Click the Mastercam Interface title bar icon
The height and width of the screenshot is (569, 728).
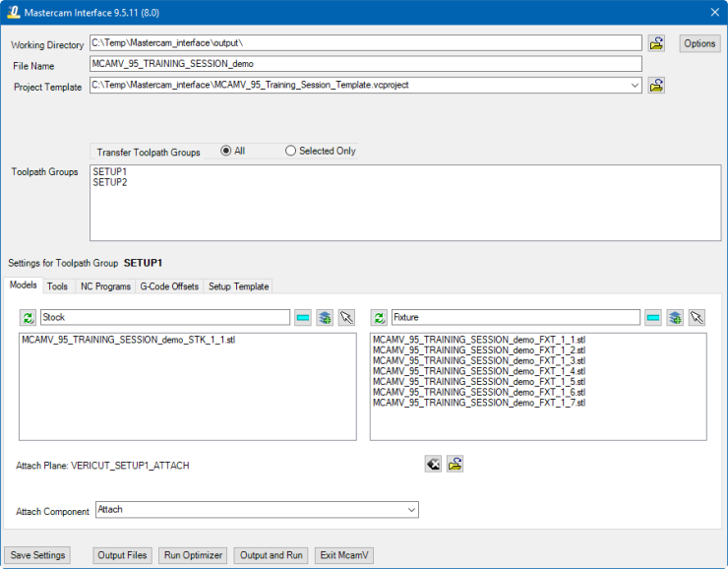tap(14, 12)
